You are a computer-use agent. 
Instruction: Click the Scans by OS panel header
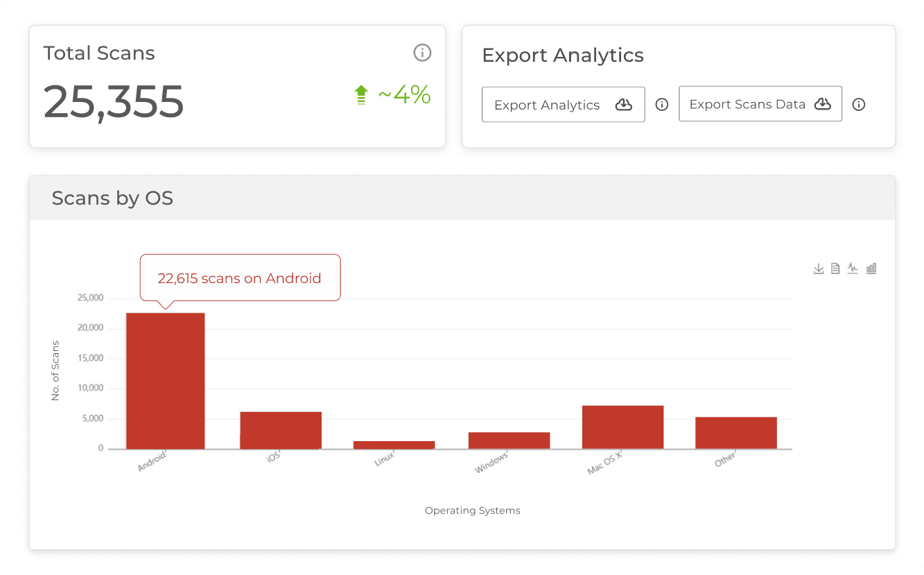(112, 198)
